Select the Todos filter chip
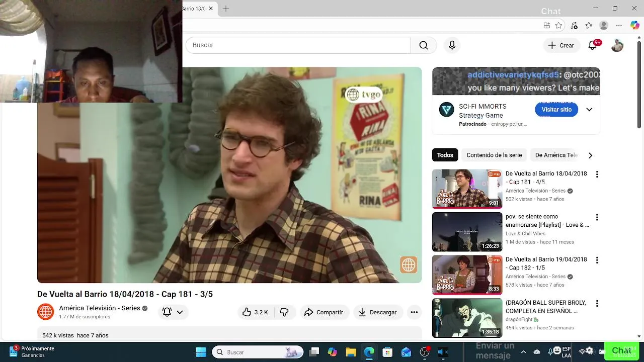The height and width of the screenshot is (362, 644). pyautogui.click(x=445, y=155)
